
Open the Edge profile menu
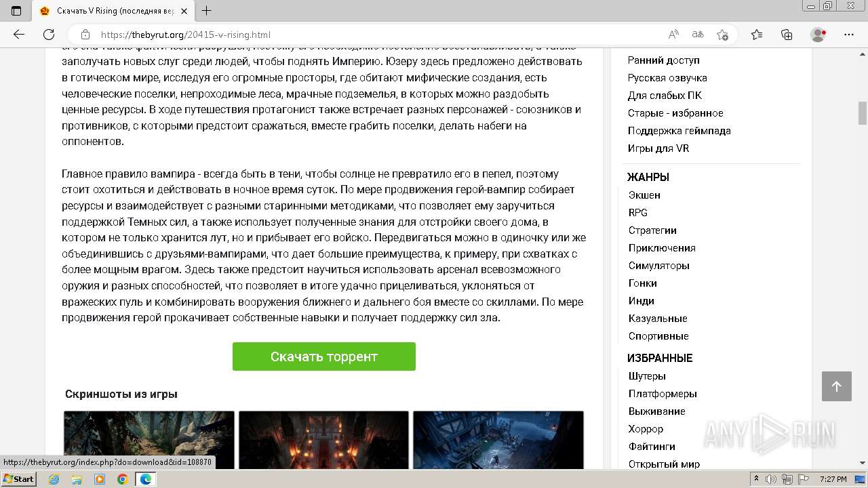[818, 35]
